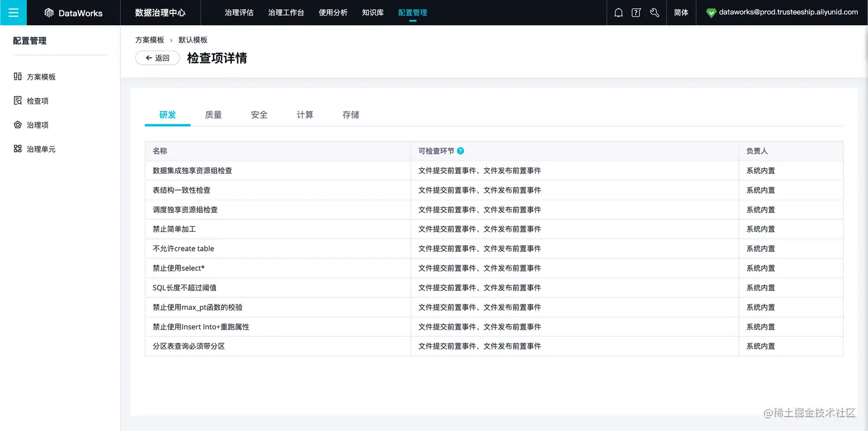Click the 调度独享资源组检查 row name
Viewport: 868px width, 431px height.
(185, 209)
